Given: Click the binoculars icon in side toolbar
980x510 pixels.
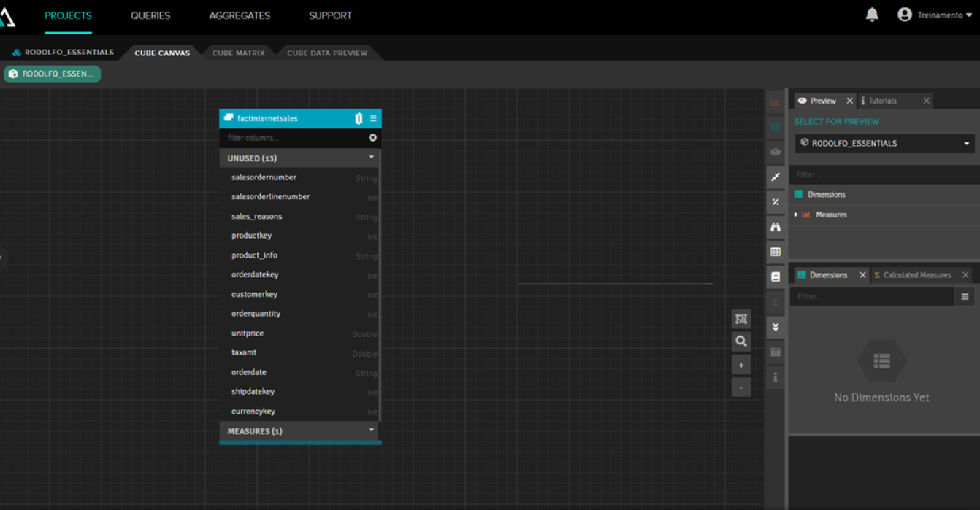Looking at the screenshot, I should click(776, 227).
